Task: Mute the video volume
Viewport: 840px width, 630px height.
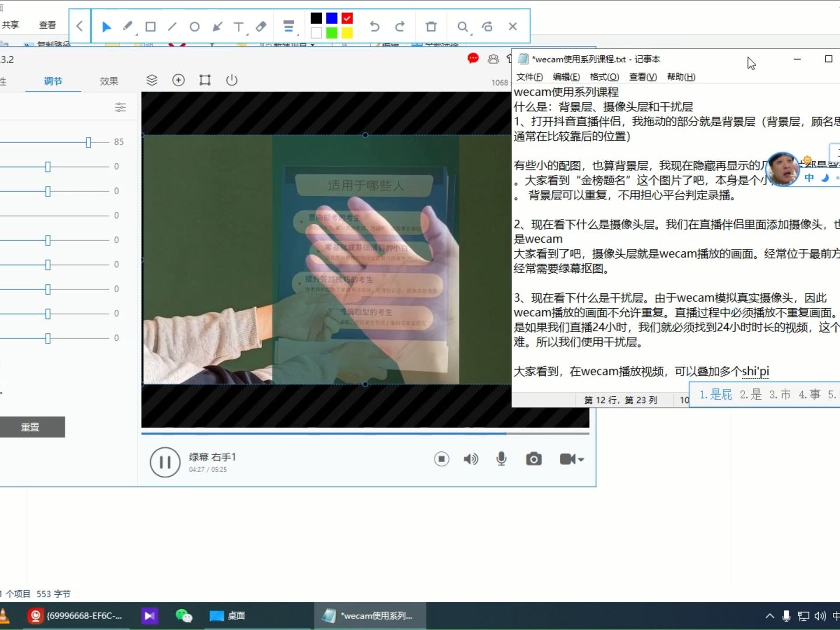Action: [471, 459]
